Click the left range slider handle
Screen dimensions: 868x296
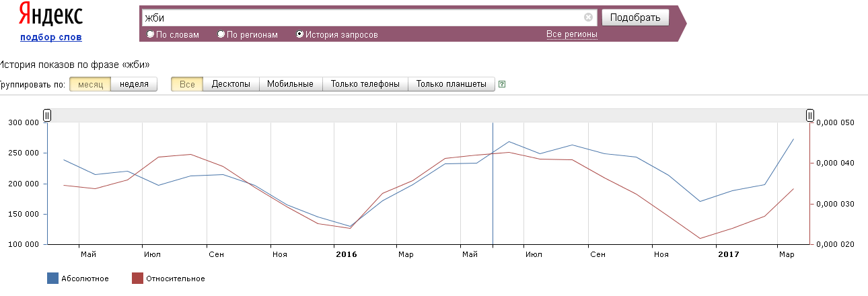point(47,116)
